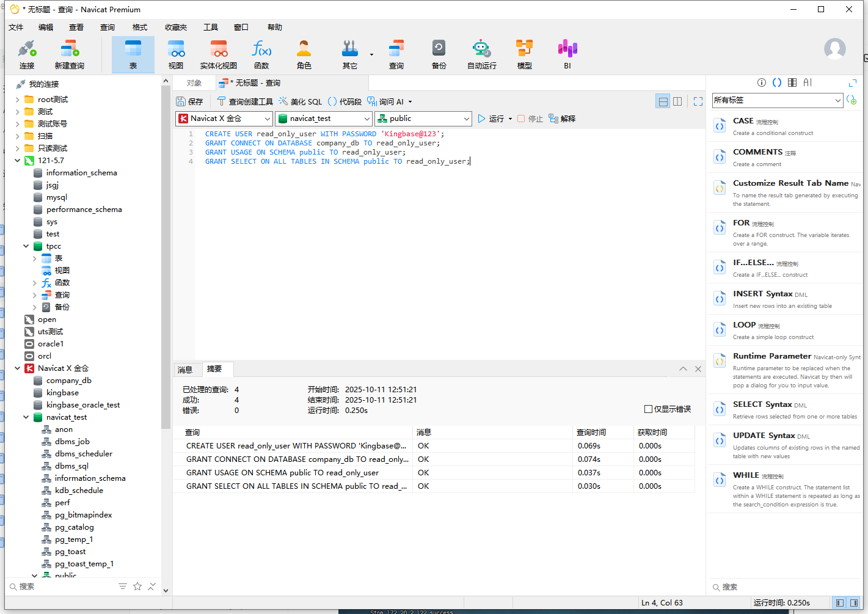This screenshot has width=868, height=614.
Task: Open the navicat_test database dropdown
Action: tap(323, 119)
